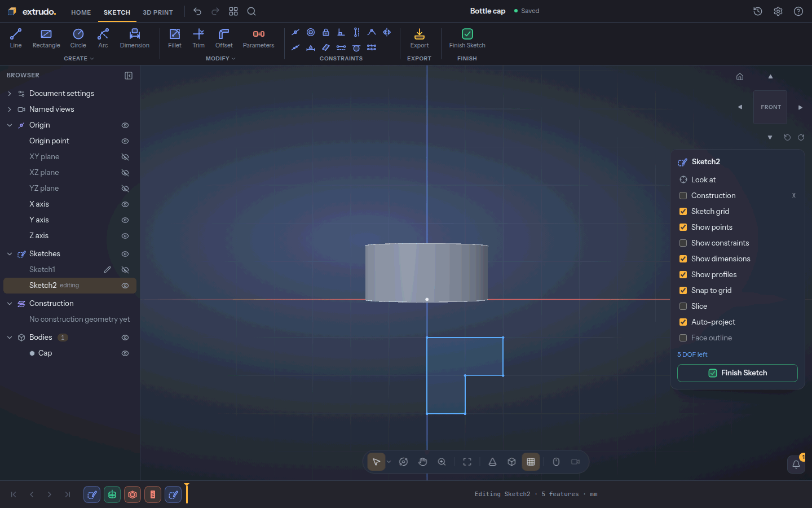Viewport: 812px width, 508px height.
Task: Select the Fillet tool
Action: (175, 38)
